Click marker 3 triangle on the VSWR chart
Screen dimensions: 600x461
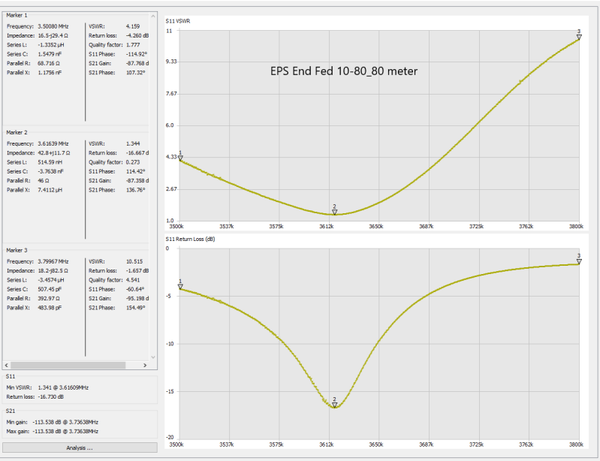(x=579, y=36)
